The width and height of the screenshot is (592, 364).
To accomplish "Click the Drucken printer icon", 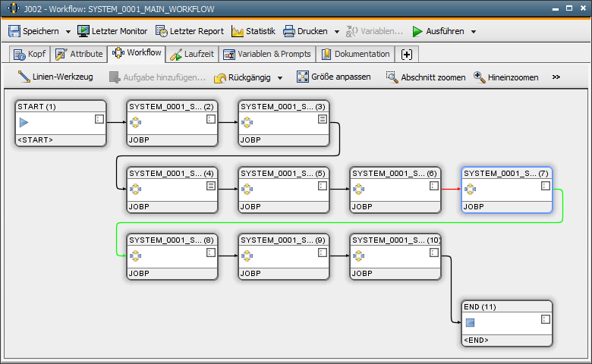I will pyautogui.click(x=289, y=31).
